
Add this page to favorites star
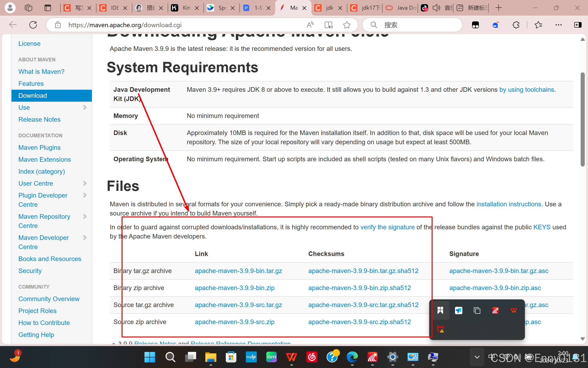pyautogui.click(x=347, y=25)
